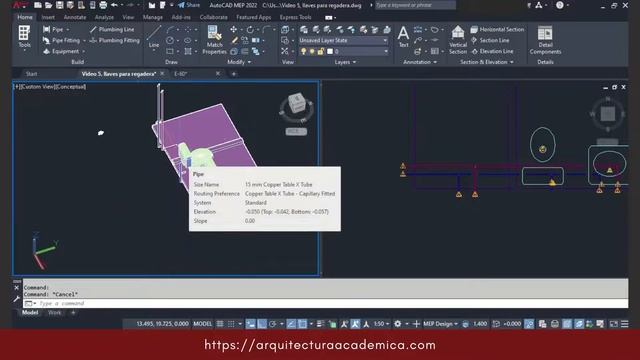This screenshot has height=360, width=640.
Task: Save the drawing from quick access toolbar
Action: [60, 5]
